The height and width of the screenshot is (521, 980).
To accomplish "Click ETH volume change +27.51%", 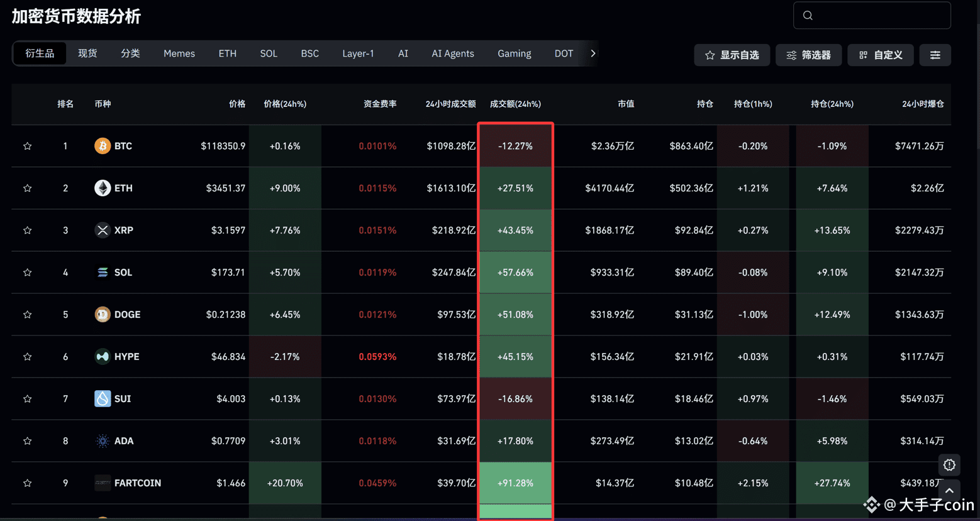I will 515,188.
